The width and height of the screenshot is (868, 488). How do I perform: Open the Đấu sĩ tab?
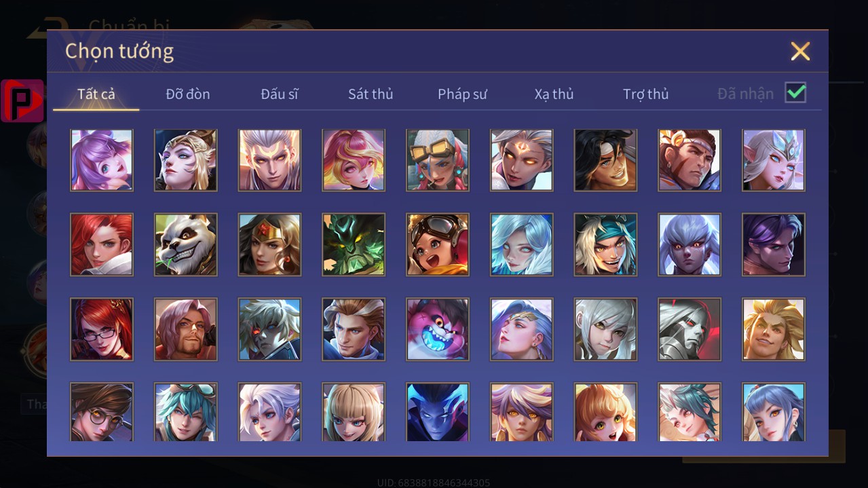pos(280,94)
